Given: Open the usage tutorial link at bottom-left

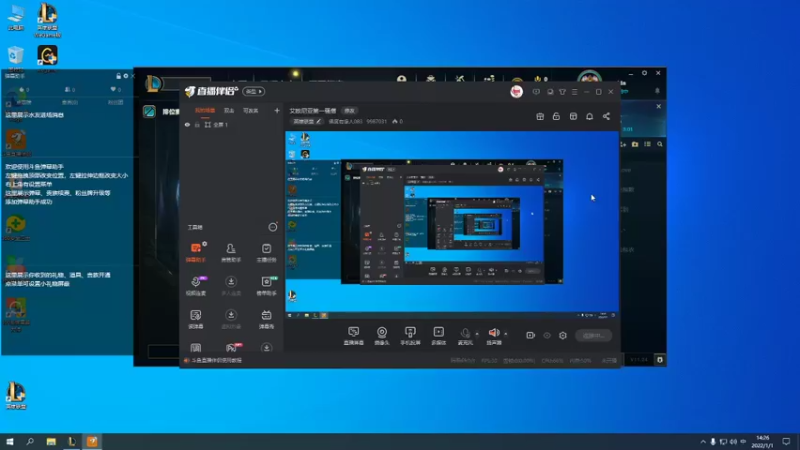Looking at the screenshot, I should 216,360.
